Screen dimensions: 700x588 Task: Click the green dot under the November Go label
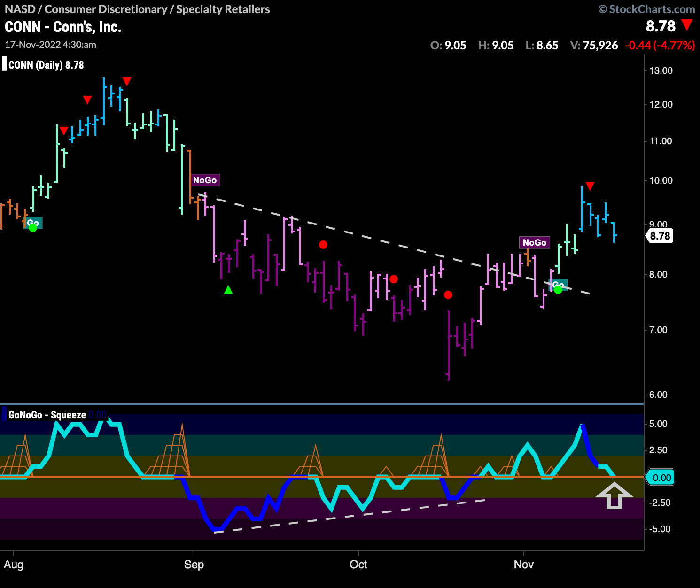(558, 290)
